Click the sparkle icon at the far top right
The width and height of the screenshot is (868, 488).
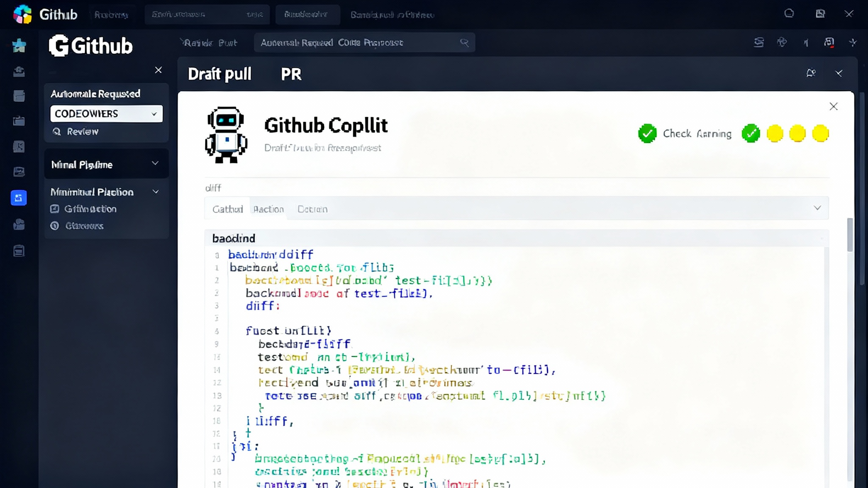(x=853, y=42)
